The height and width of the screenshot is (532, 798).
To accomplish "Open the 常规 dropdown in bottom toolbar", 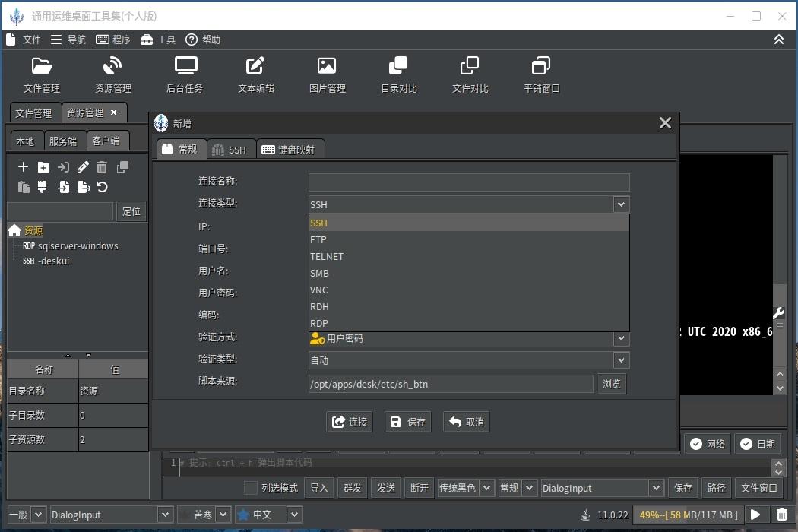I will (x=517, y=488).
